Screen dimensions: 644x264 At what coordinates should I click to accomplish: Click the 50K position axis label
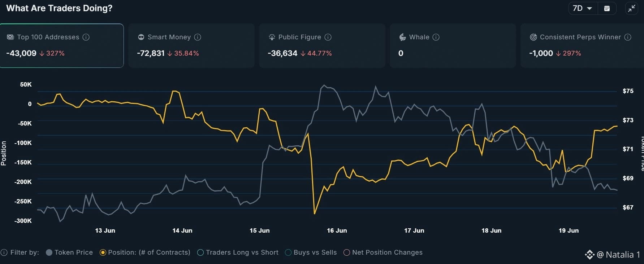26,84
